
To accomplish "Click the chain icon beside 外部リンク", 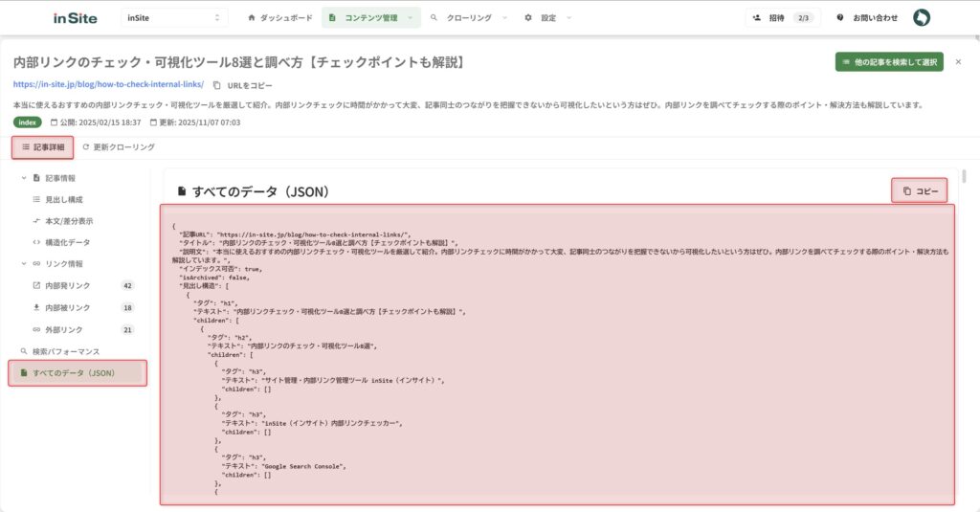I will [36, 330].
